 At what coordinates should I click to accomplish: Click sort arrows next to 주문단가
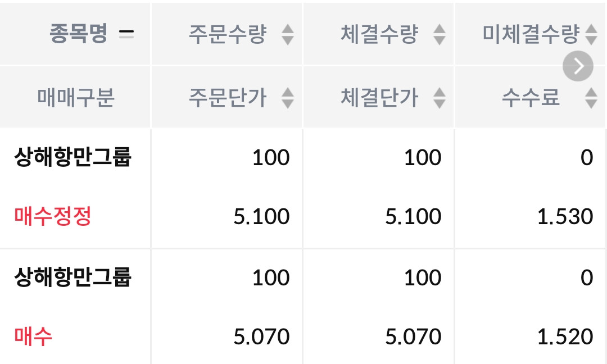point(287,98)
